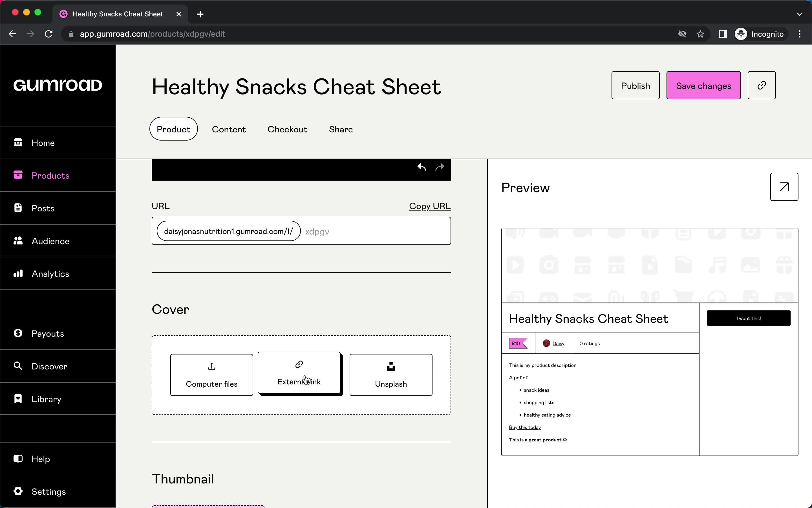Screen dimensions: 812x508
Task: Open Settings from the sidebar
Action: pyautogui.click(x=58, y=491)
